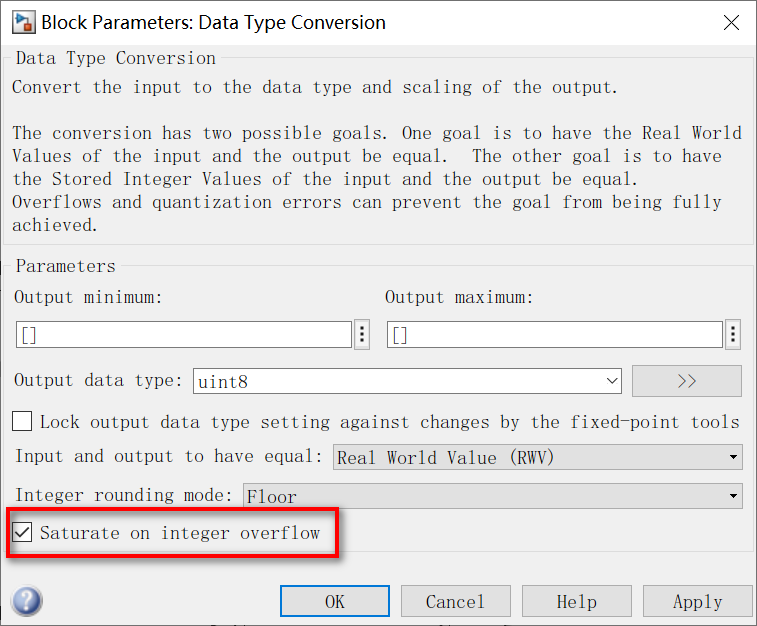Click the uint8 text in Output data type
Screen dimensions: 757x626
click(x=223, y=382)
